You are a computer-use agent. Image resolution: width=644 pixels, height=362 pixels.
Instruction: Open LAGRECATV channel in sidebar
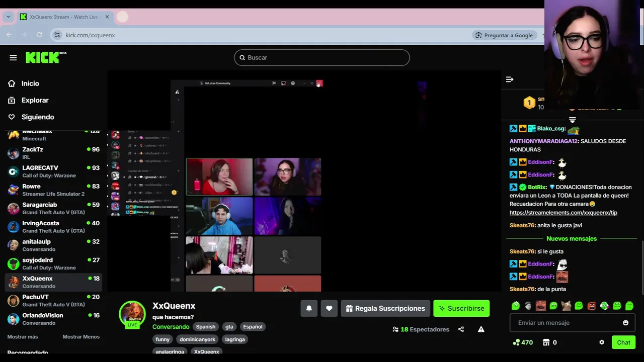tap(53, 171)
